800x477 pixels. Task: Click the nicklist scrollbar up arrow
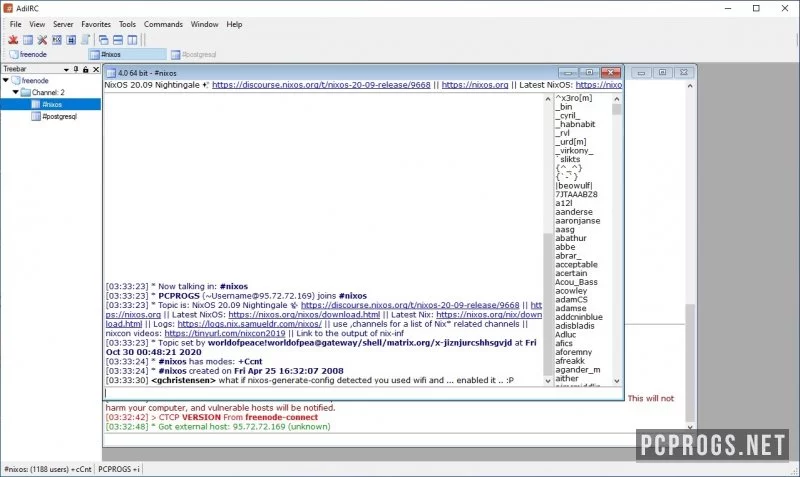(x=616, y=98)
